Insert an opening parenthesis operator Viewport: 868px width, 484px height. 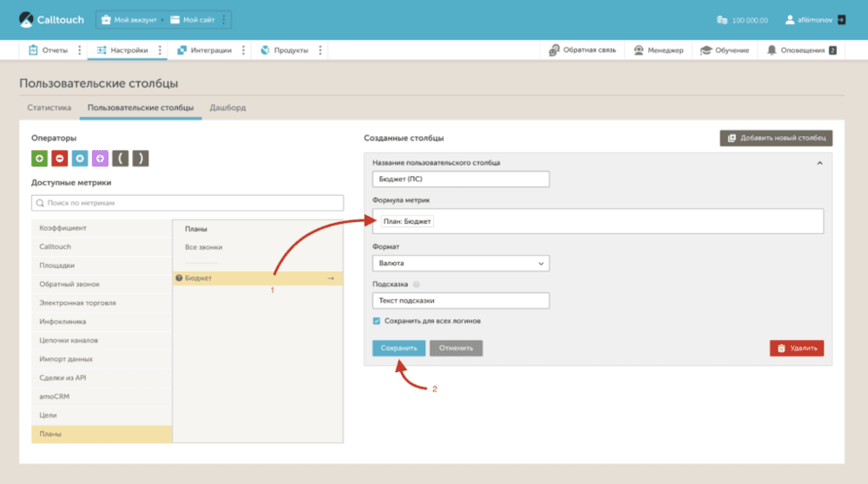(120, 159)
